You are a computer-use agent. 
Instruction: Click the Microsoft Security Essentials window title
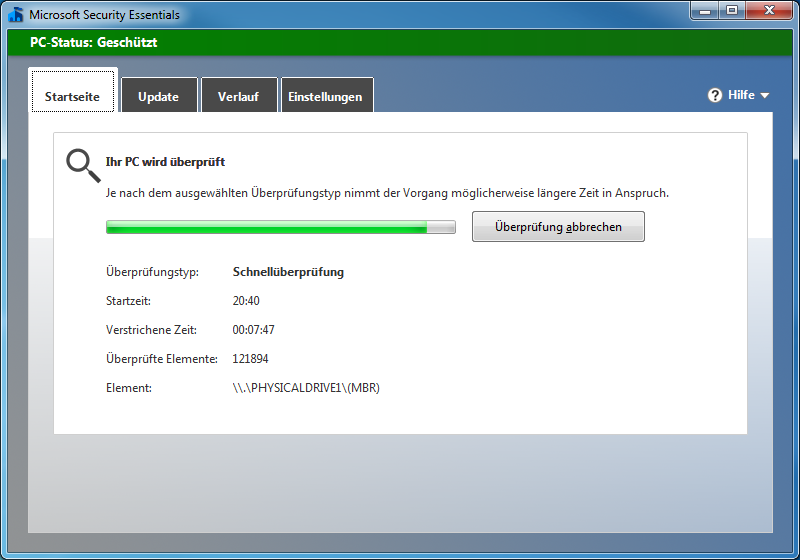(x=105, y=15)
